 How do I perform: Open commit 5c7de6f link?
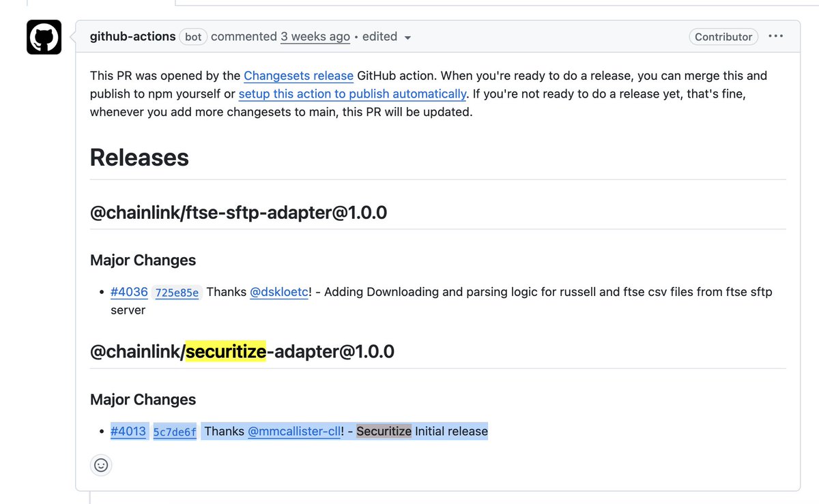coord(175,432)
